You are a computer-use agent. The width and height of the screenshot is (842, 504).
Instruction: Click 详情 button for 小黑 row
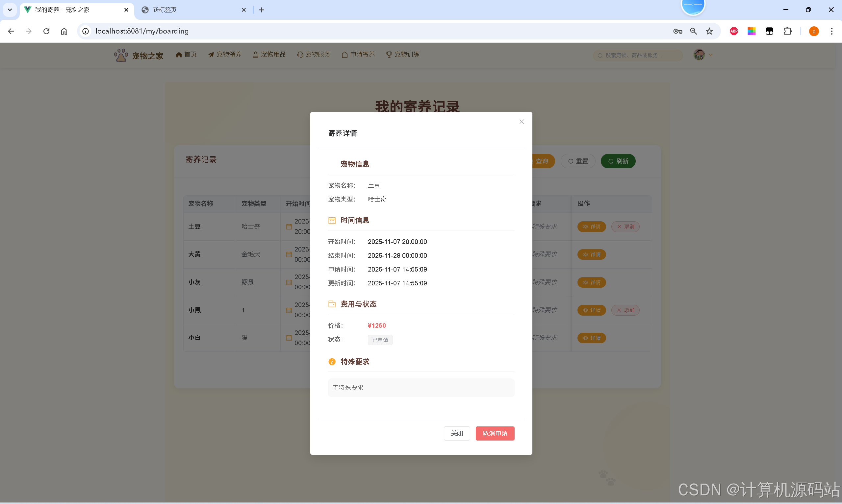(591, 310)
